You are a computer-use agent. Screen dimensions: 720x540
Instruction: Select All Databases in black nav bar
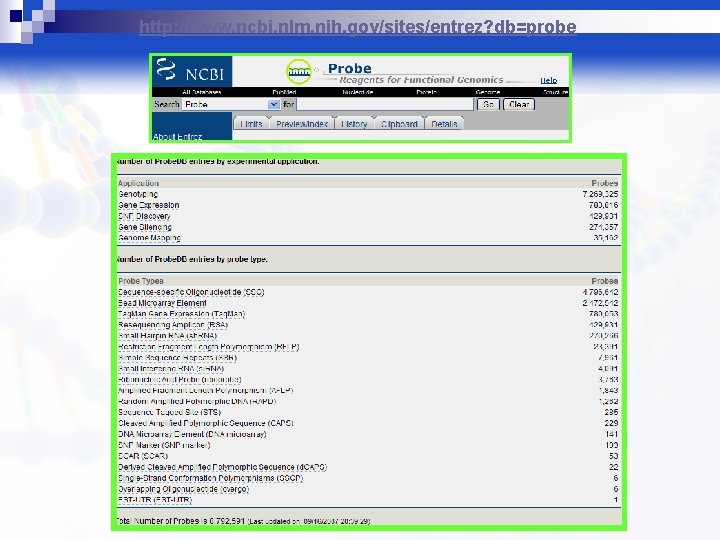tap(202, 92)
